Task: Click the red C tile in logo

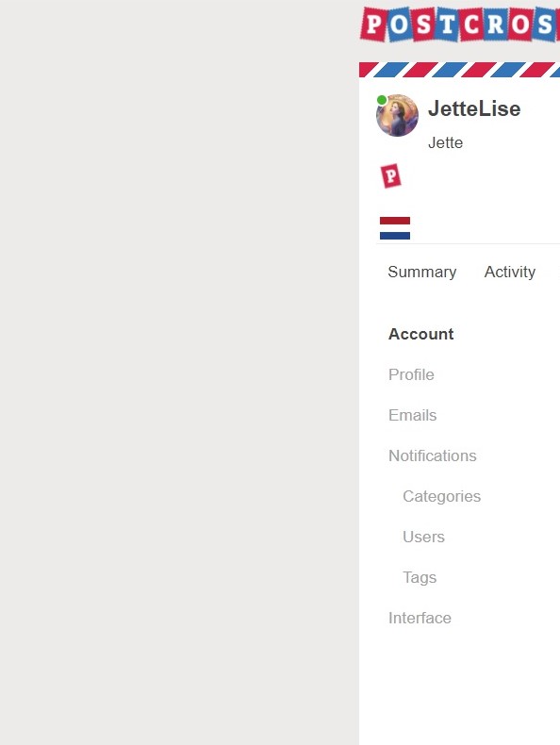Action: [471, 24]
